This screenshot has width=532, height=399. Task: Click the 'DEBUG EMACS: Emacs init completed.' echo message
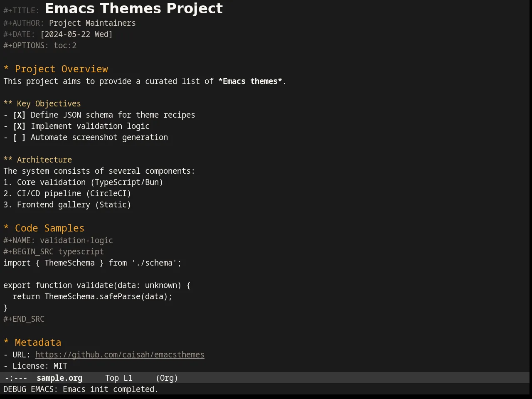[x=81, y=389]
